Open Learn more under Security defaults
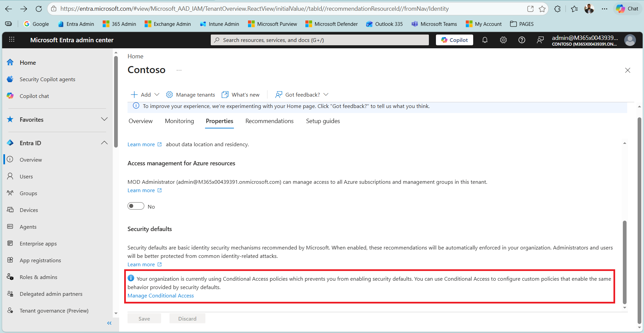Viewport: 644px width, 333px height. [145, 265]
